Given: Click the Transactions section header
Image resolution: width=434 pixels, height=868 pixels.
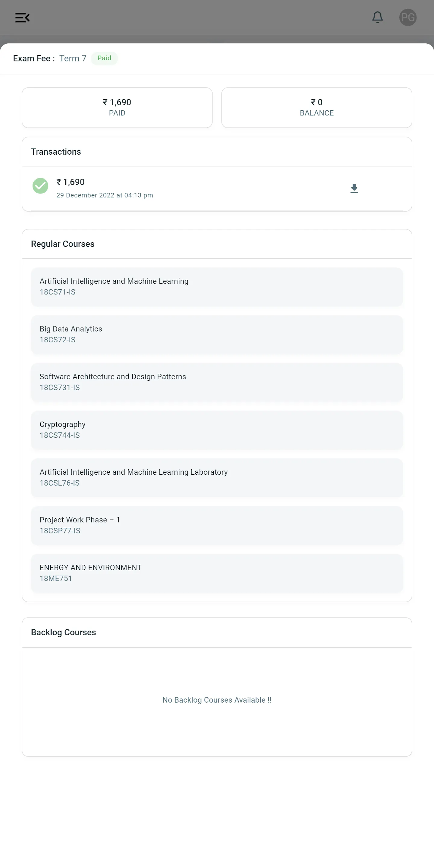Looking at the screenshot, I should click(56, 152).
